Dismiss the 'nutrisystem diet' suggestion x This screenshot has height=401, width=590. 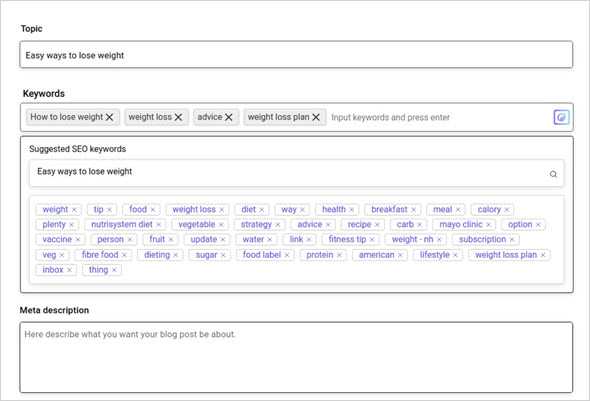(158, 225)
